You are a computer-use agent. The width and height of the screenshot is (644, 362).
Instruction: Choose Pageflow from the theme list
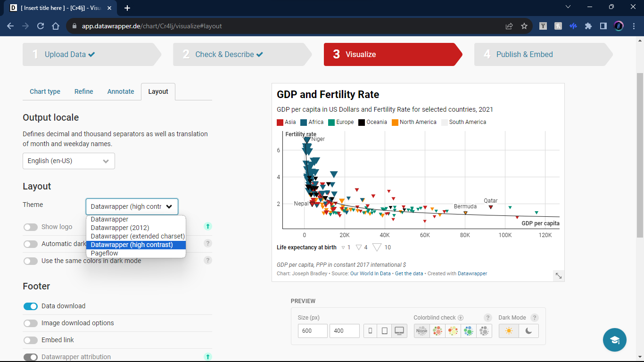105,253
